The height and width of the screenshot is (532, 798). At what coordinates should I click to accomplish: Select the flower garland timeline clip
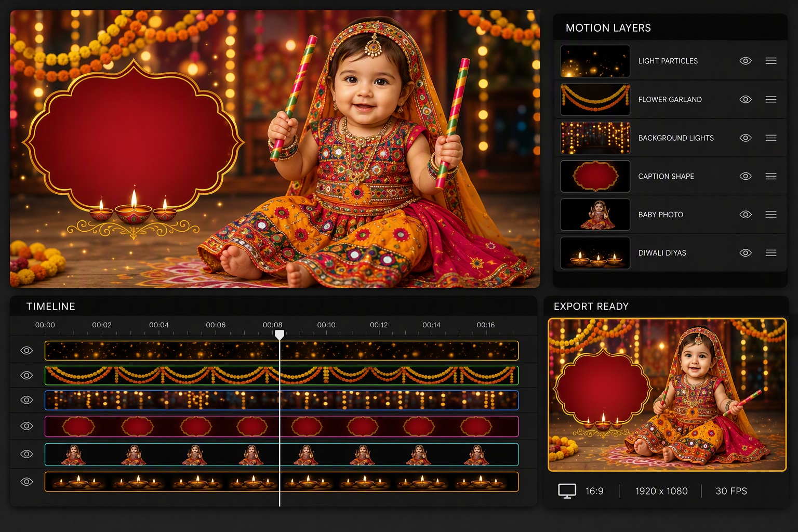282,375
